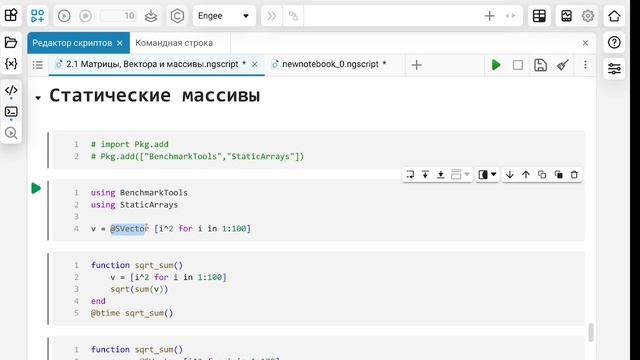
Task: Open the apps grid icon
Action: (x=11, y=16)
